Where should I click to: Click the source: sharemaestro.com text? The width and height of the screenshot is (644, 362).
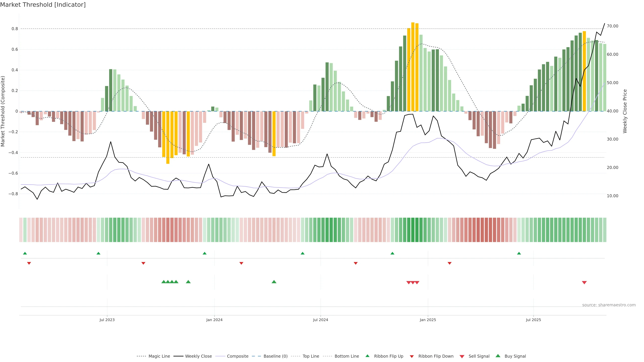coord(609,305)
